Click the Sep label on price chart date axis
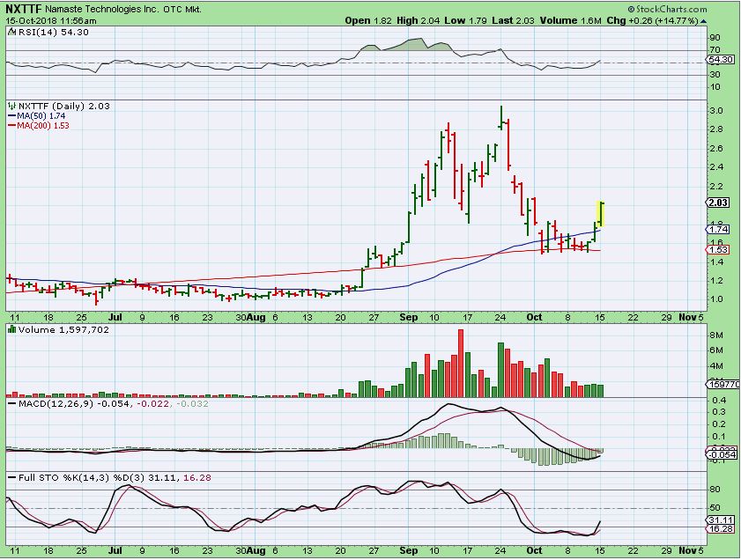Viewport: 741px width, 560px height. (408, 317)
